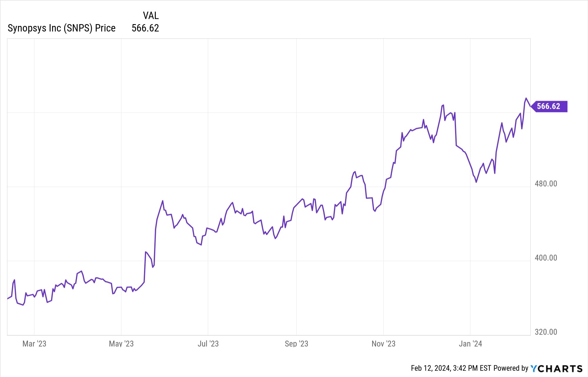This screenshot has width=588, height=377.
Task: Click the 480.00 y-axis label
Action: click(x=546, y=184)
